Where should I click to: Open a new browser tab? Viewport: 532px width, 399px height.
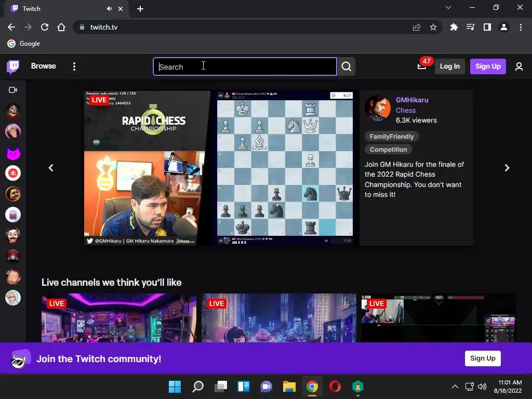point(140,9)
